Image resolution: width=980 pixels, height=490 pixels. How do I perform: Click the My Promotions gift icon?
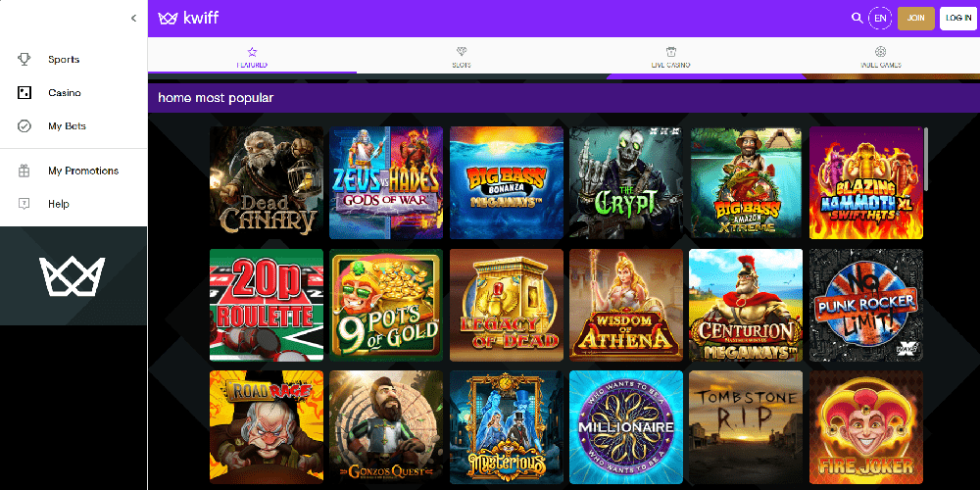point(24,171)
